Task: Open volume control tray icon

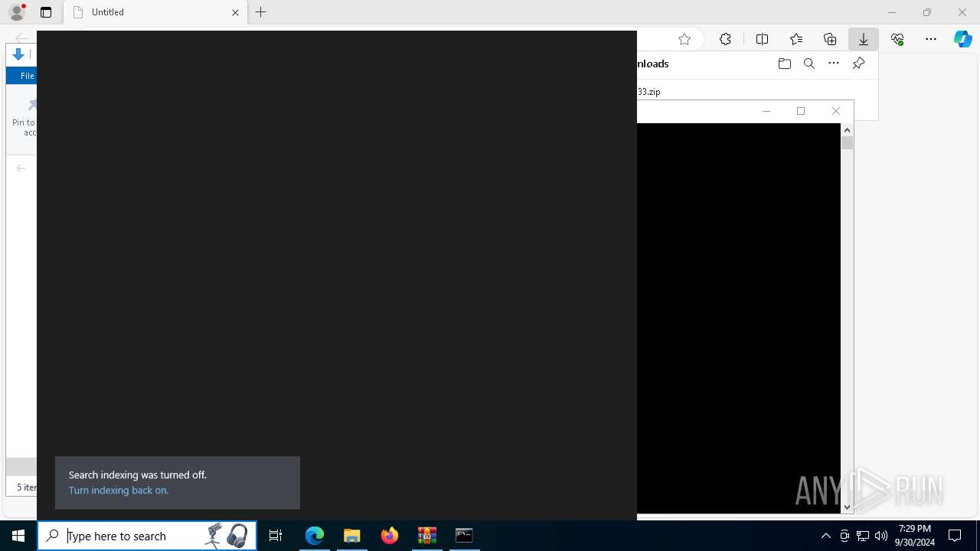Action: (881, 536)
